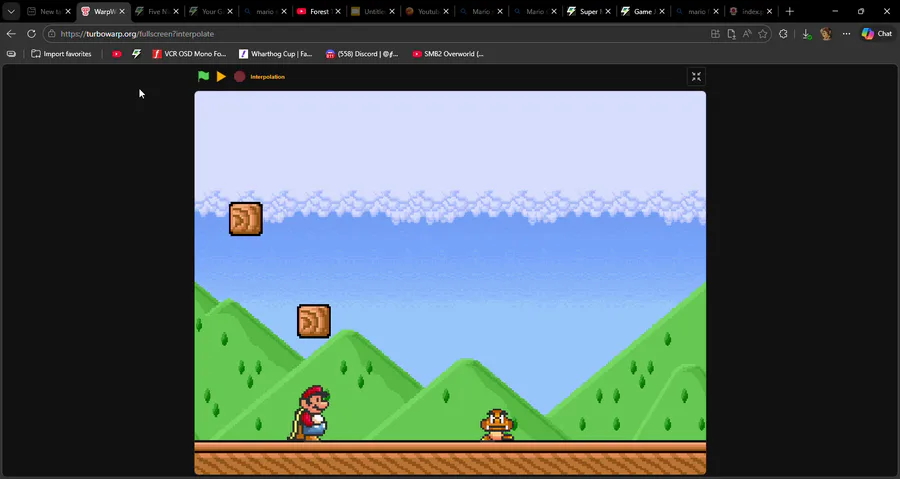
Task: Open the profile avatar
Action: 826,34
